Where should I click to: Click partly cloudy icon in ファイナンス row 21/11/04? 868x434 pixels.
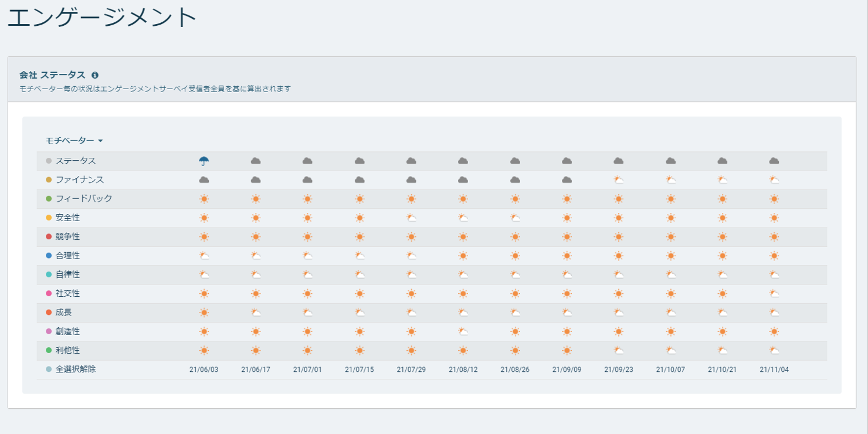pos(774,180)
